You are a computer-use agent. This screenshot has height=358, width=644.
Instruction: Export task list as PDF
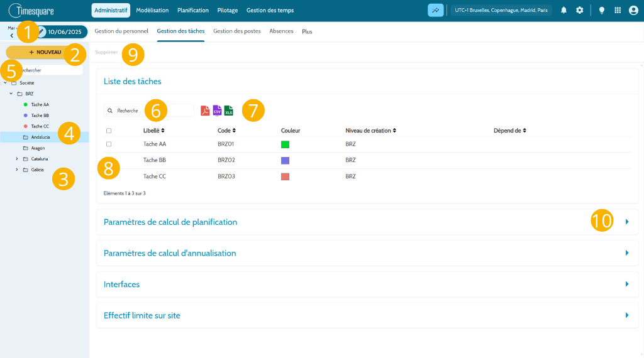point(205,111)
